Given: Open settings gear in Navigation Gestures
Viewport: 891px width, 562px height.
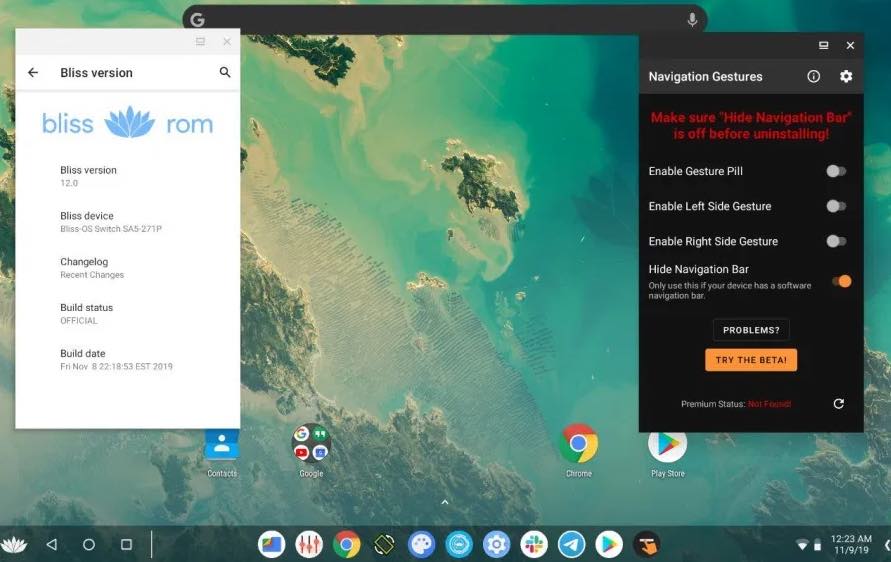Looking at the screenshot, I should (846, 76).
